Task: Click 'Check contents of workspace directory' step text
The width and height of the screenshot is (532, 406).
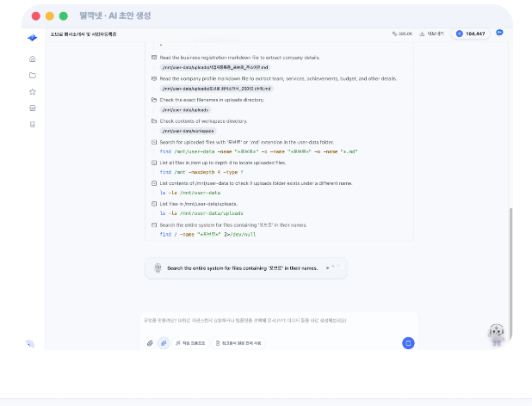Action: click(x=203, y=121)
